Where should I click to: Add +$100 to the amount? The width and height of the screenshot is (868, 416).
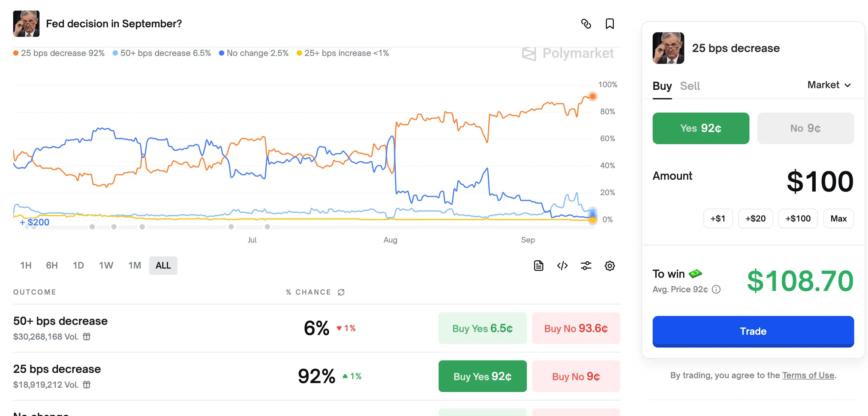point(798,219)
